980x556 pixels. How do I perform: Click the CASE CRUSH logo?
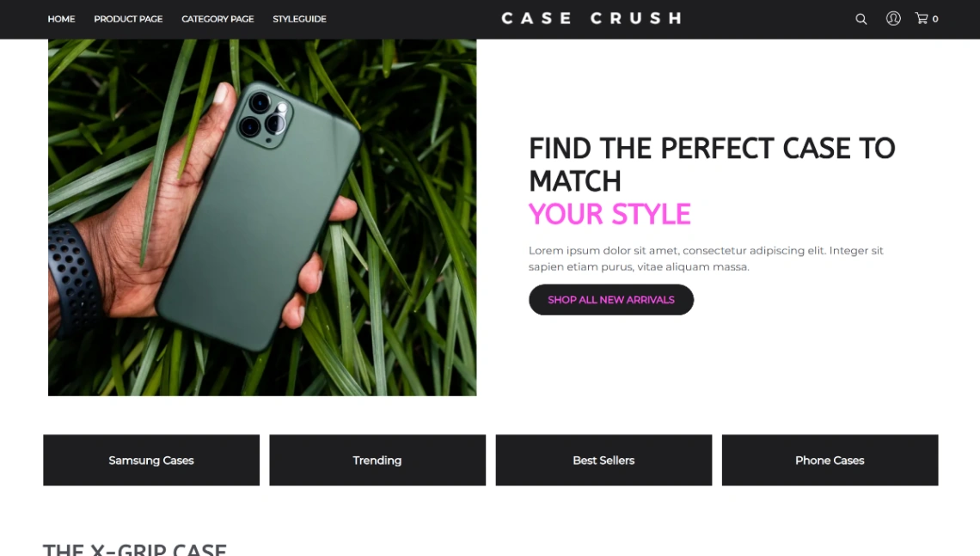tap(591, 18)
